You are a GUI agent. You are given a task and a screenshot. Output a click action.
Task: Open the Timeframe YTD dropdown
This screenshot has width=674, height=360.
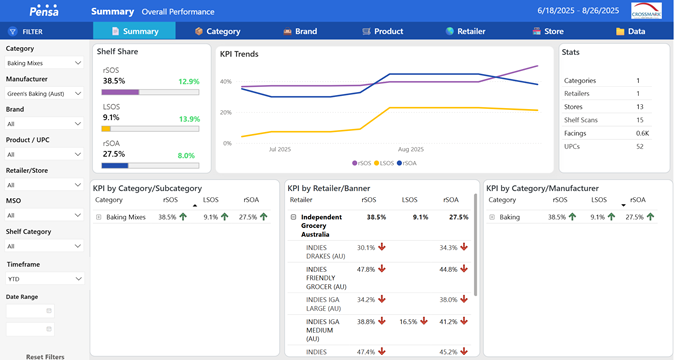coord(44,279)
